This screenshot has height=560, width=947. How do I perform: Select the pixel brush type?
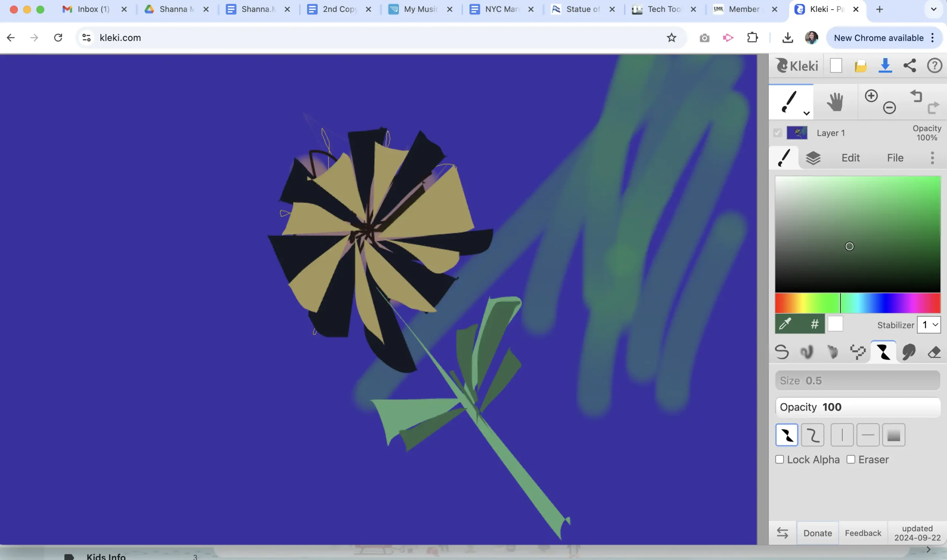(x=857, y=352)
